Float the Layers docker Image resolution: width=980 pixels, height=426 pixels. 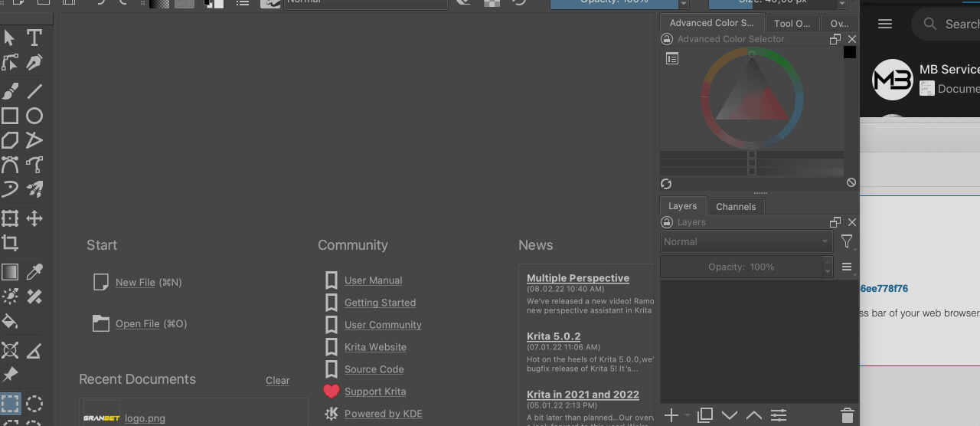tap(835, 222)
